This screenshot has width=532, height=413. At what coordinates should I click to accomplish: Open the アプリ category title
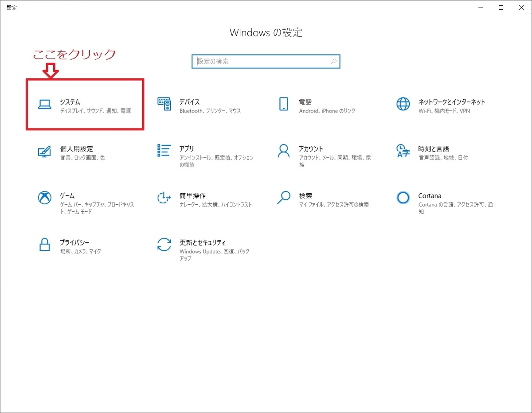(187, 149)
